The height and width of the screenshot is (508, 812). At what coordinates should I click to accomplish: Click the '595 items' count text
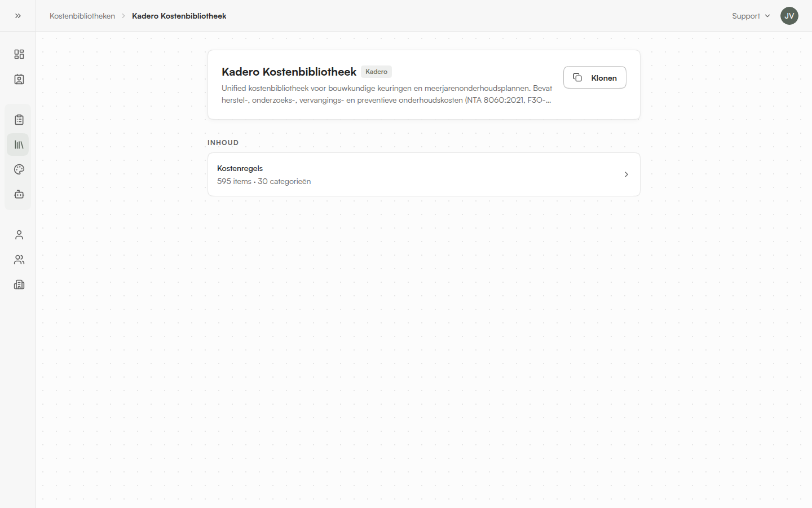[234, 181]
